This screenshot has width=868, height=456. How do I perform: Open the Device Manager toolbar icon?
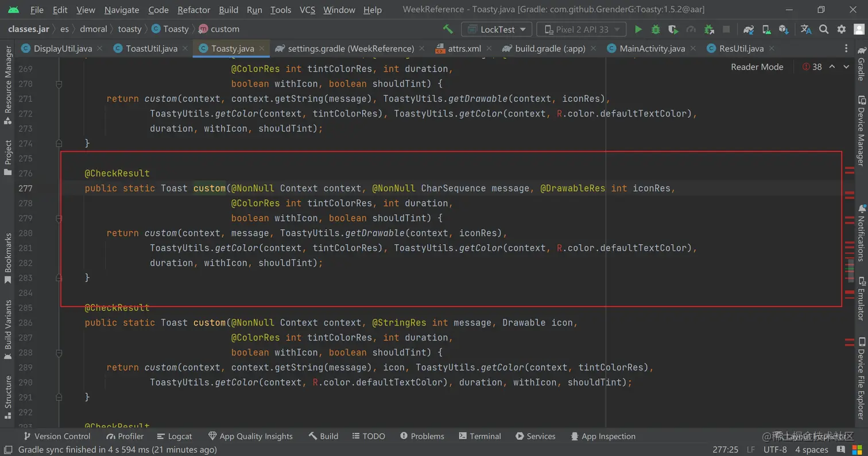(x=766, y=29)
